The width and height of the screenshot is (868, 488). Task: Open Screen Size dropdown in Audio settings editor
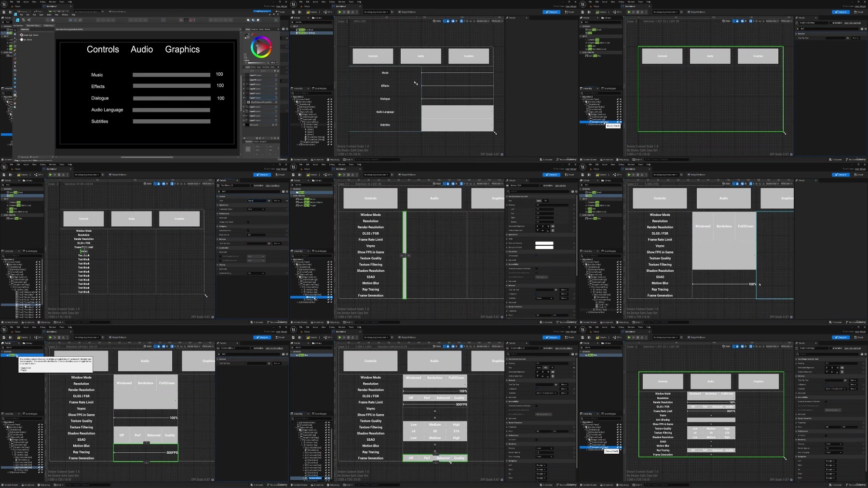483,21
